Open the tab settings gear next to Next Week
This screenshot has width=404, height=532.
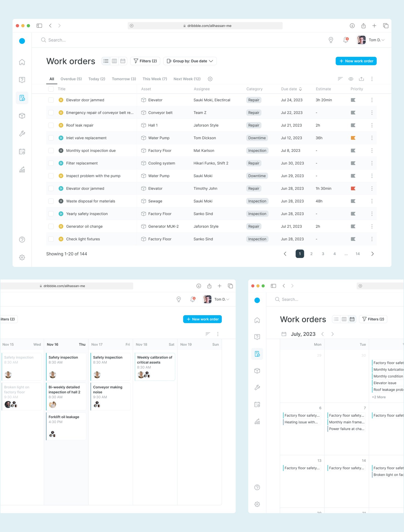point(210,79)
